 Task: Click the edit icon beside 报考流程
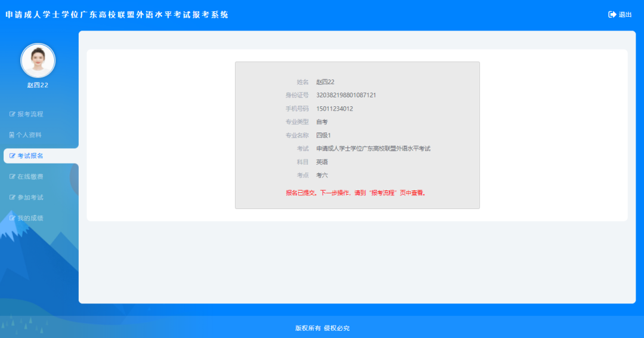(12, 114)
